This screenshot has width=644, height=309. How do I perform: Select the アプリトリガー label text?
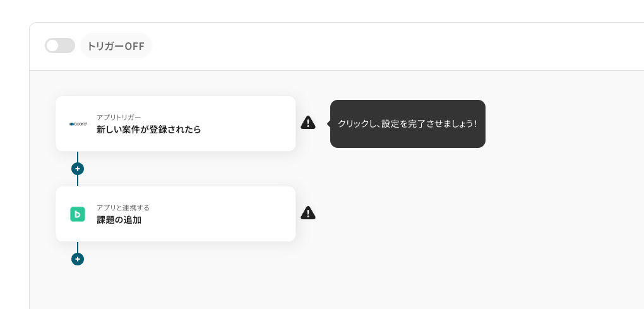coord(119,117)
